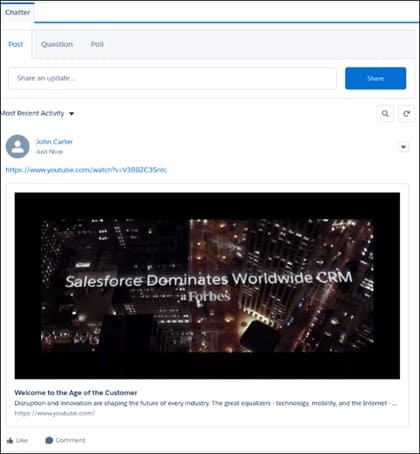The height and width of the screenshot is (454, 420).
Task: Search the feed with the magnifier icon
Action: click(x=385, y=114)
